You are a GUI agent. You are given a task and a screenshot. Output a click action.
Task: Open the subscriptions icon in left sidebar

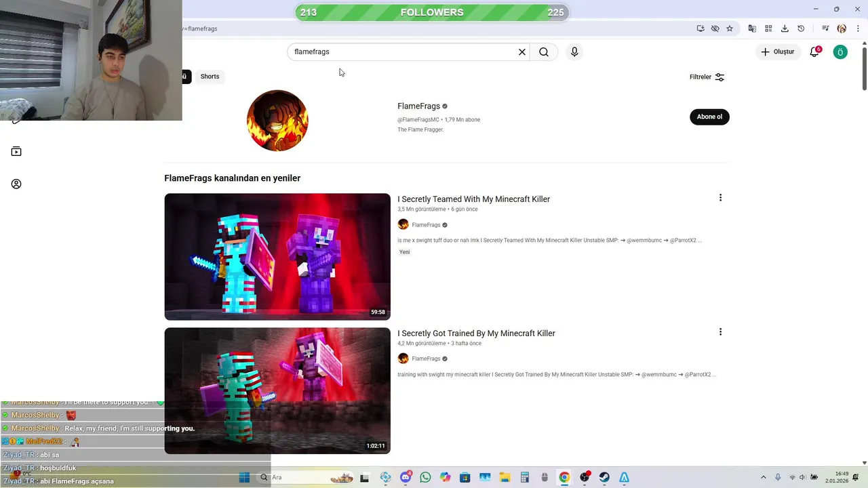pos(16,152)
